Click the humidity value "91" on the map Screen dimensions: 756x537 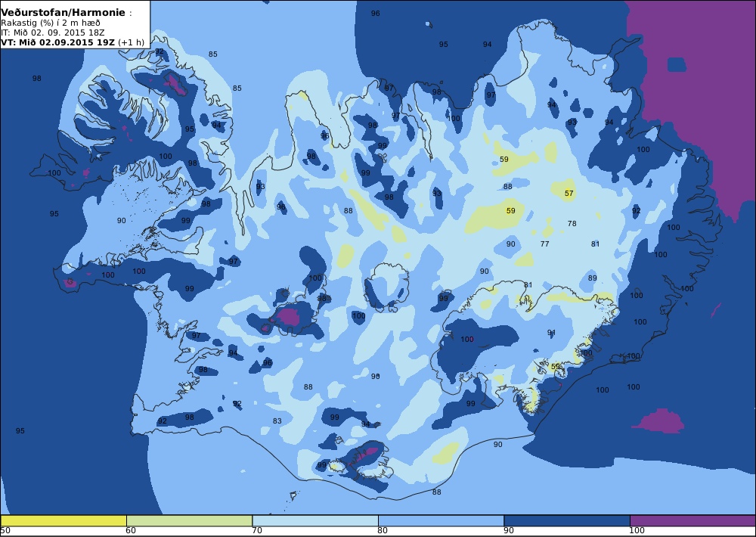[x=552, y=333]
